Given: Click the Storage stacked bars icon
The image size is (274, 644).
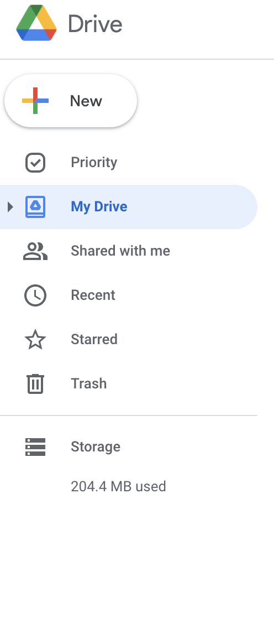Looking at the screenshot, I should point(35,447).
